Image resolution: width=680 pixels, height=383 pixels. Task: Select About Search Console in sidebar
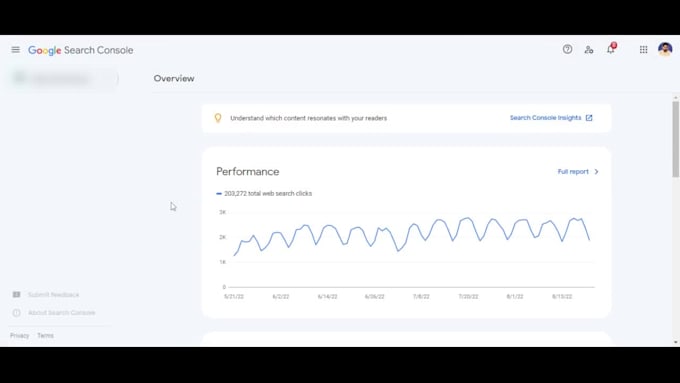click(62, 313)
